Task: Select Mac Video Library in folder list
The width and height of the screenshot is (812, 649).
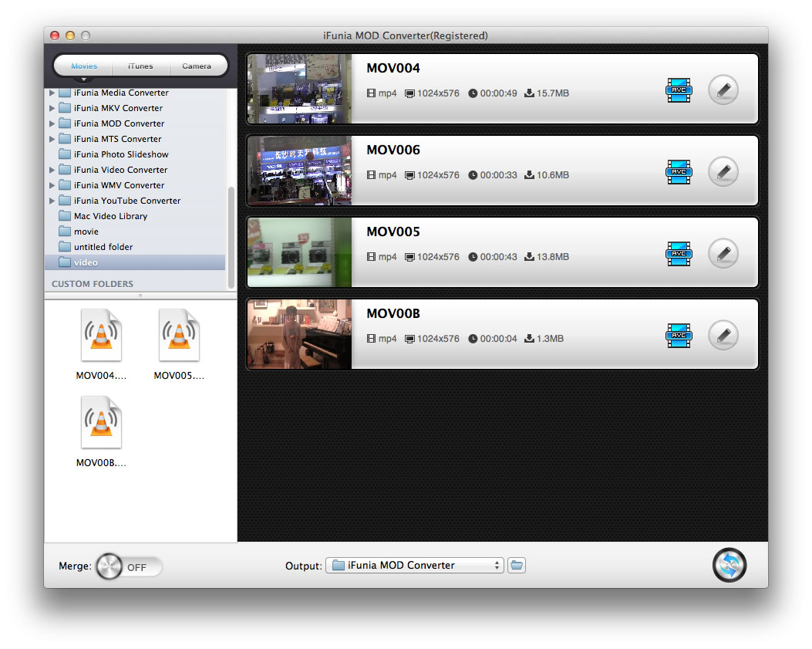Action: click(135, 216)
